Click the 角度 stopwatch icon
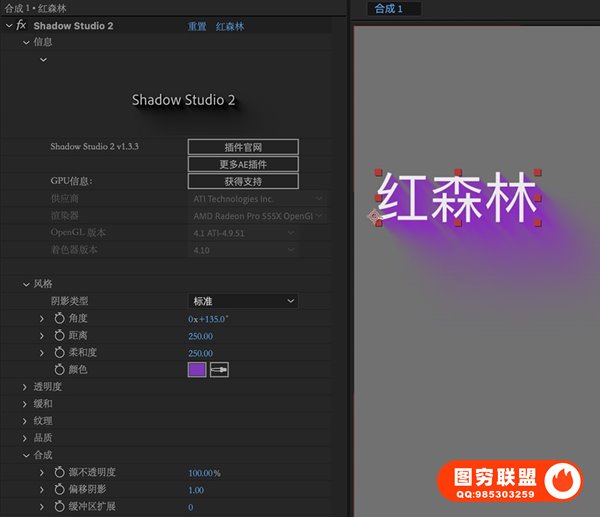The image size is (600, 517). 59,318
